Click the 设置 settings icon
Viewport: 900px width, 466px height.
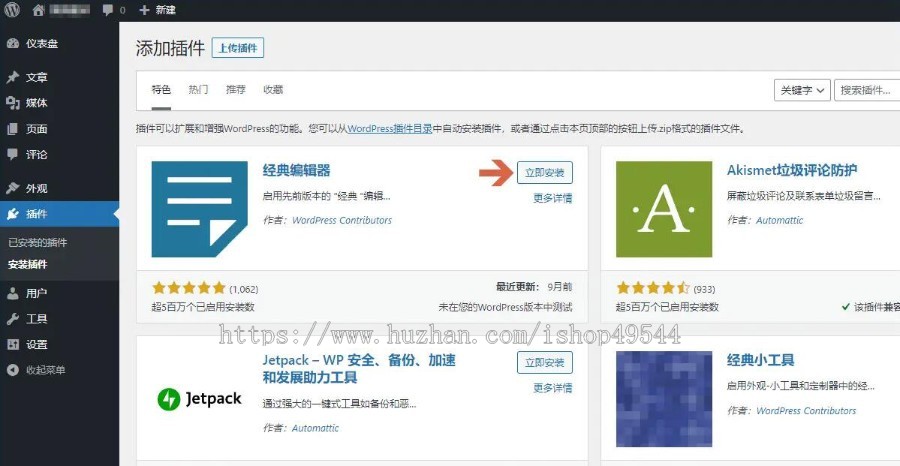13,345
